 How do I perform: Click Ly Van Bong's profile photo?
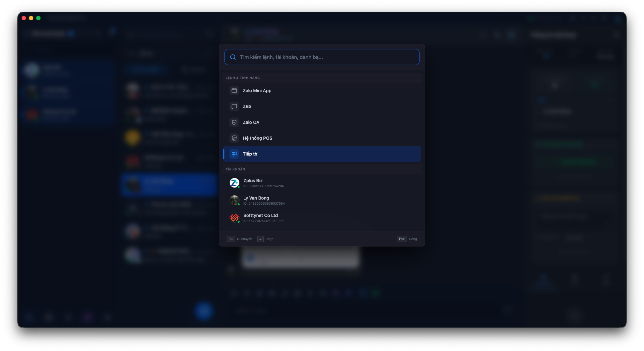[235, 200]
